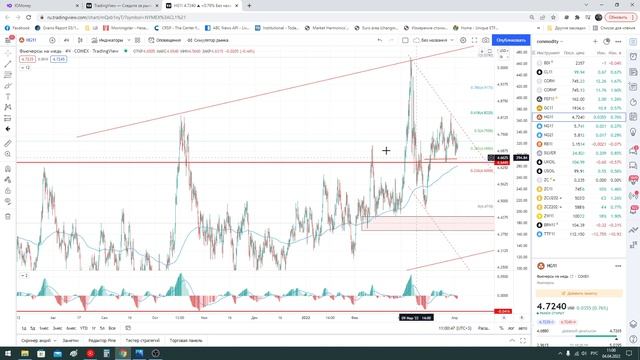Toggle percent scale button
Image resolution: width=640 pixels, height=360 pixels.
pos(501,328)
